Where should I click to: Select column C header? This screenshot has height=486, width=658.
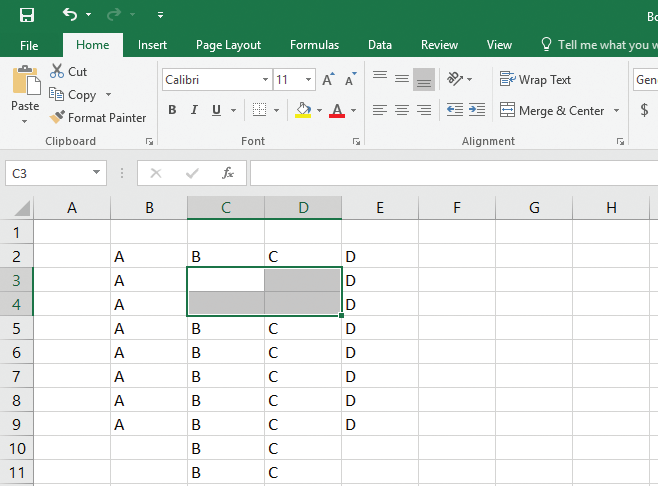(x=226, y=207)
